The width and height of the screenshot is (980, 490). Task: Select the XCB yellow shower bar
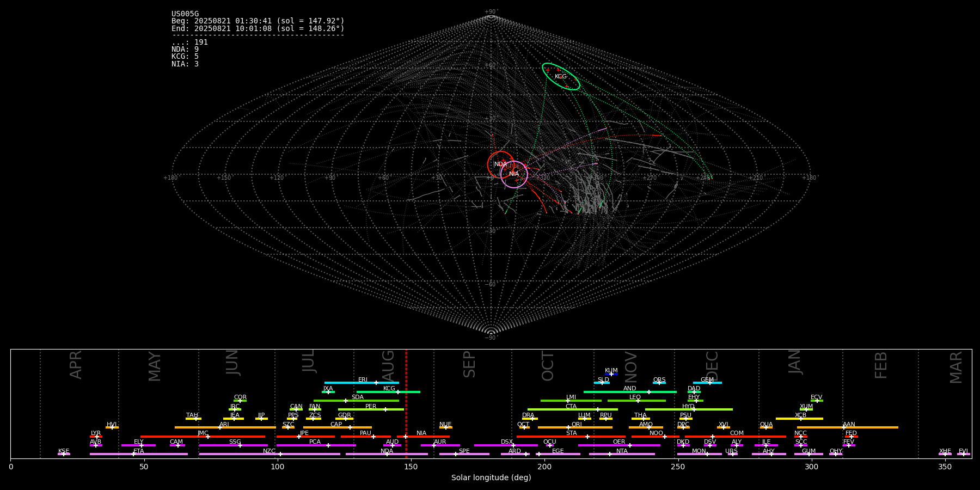coord(799,419)
